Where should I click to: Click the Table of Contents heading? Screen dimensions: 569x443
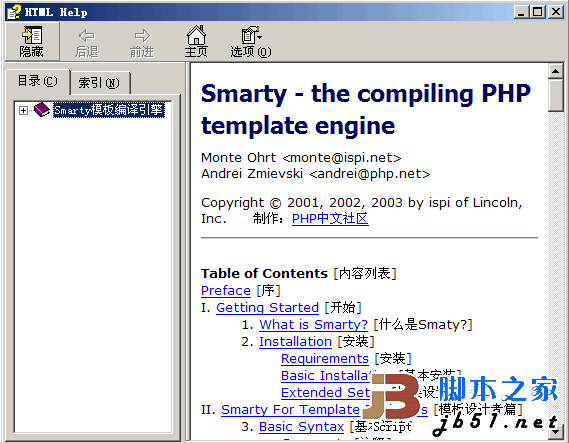tap(265, 273)
